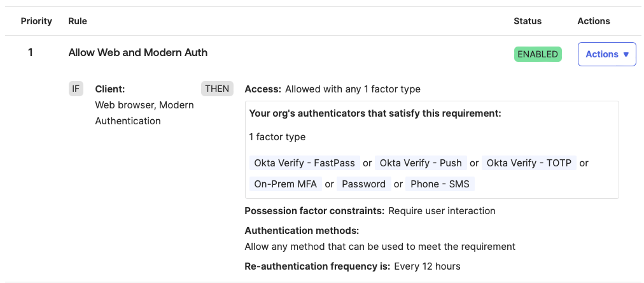This screenshot has height=283, width=644.
Task: Click the THEN condition badge
Action: [x=217, y=89]
